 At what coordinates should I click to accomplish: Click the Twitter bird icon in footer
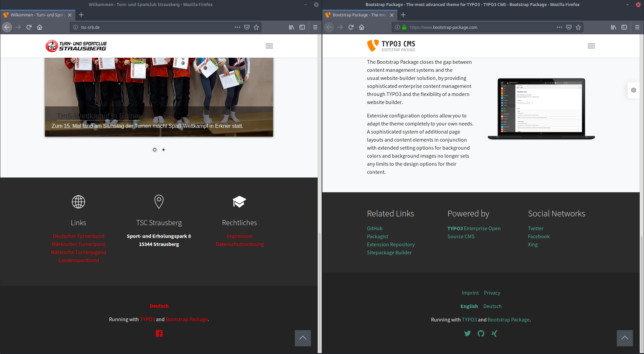click(x=467, y=333)
